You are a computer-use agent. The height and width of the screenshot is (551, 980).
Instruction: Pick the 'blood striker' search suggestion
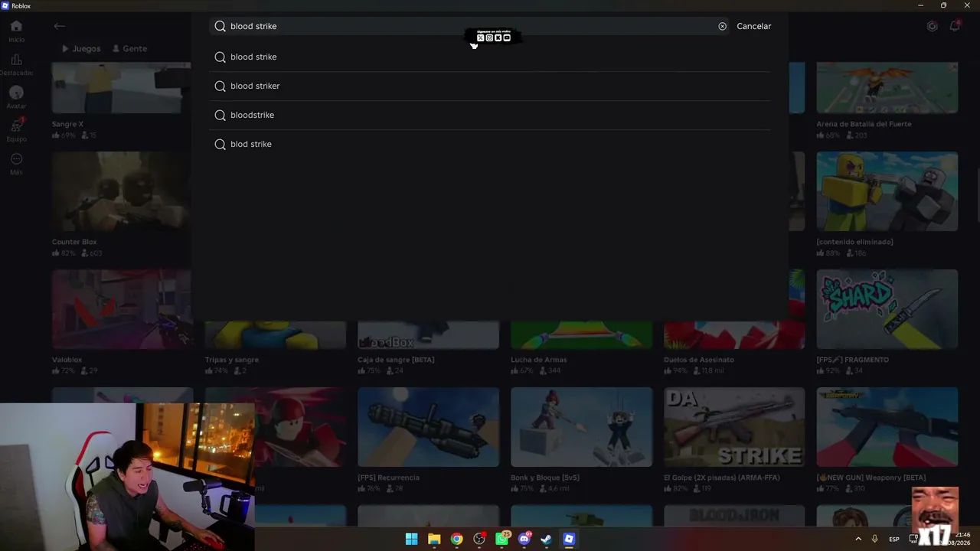click(489, 86)
